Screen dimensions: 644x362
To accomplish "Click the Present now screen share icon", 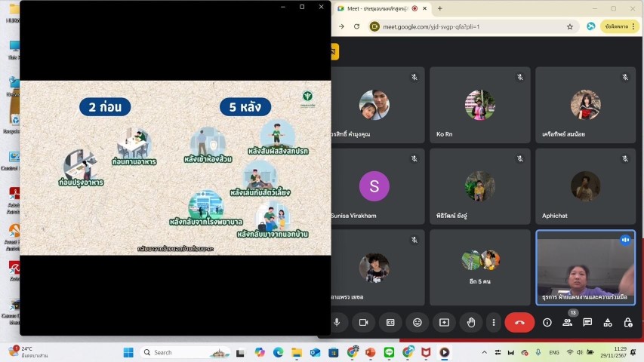I will [x=444, y=322].
